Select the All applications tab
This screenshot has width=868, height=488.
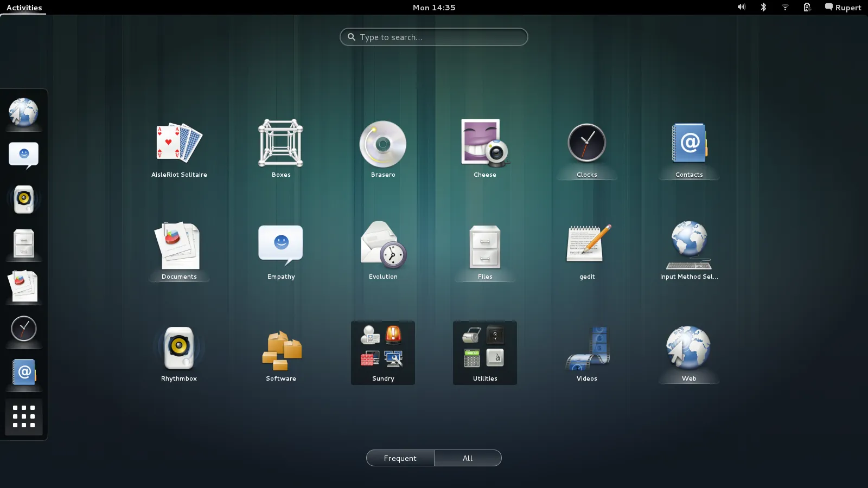tap(468, 458)
